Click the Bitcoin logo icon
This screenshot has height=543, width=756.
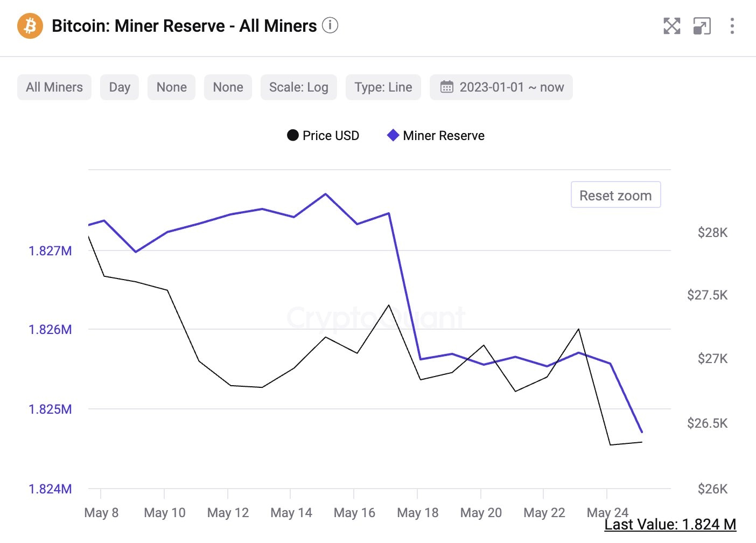(x=30, y=25)
